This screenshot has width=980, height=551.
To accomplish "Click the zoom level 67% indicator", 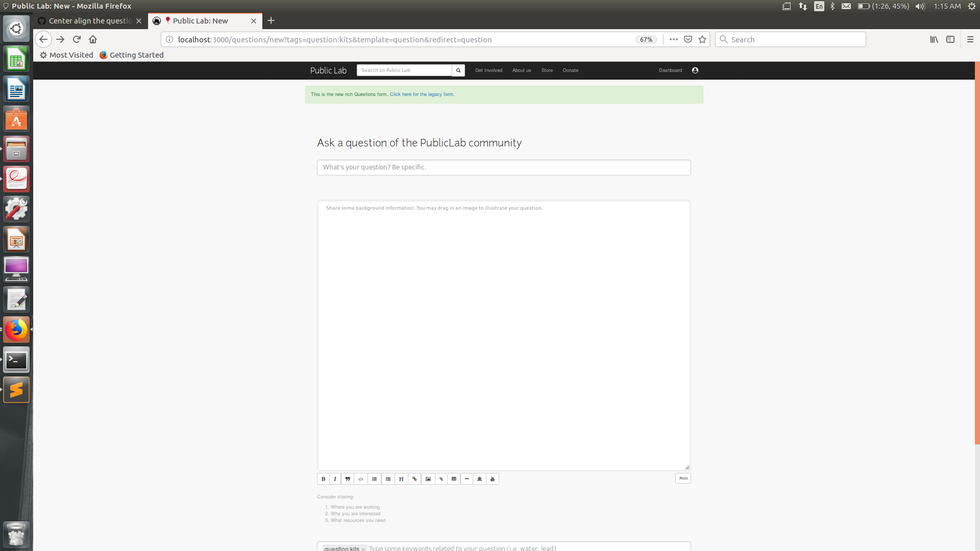I will click(646, 40).
